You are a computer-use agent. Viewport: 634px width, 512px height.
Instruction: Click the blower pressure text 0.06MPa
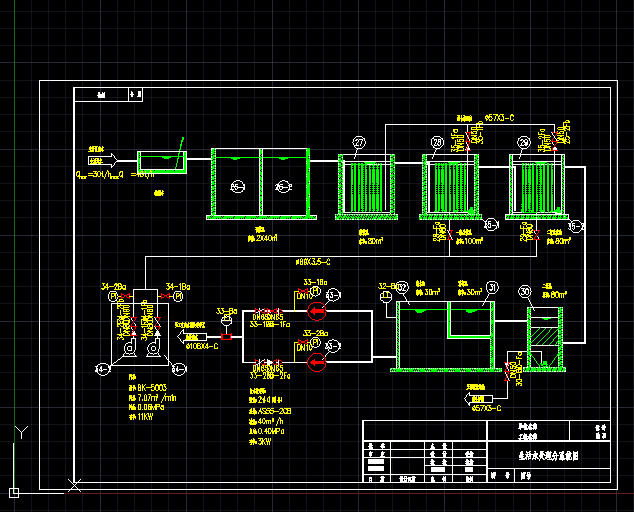(150, 407)
